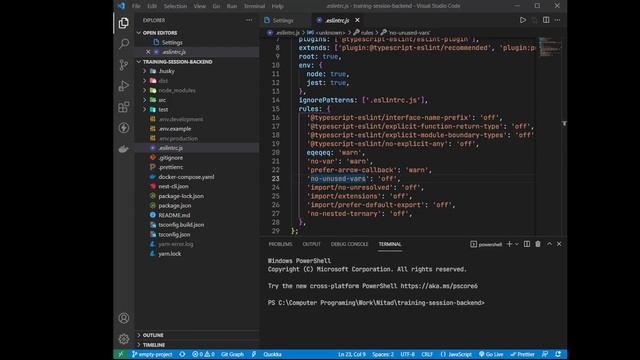Screen dimensions: 640x360
Task: Open the Manage gear icon
Action: point(124,339)
